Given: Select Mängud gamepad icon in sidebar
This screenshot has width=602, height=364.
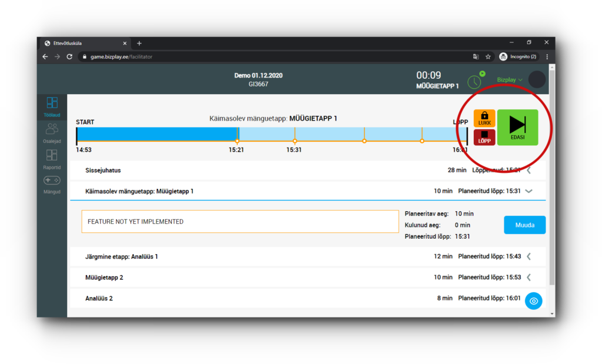Looking at the screenshot, I should coord(52,183).
